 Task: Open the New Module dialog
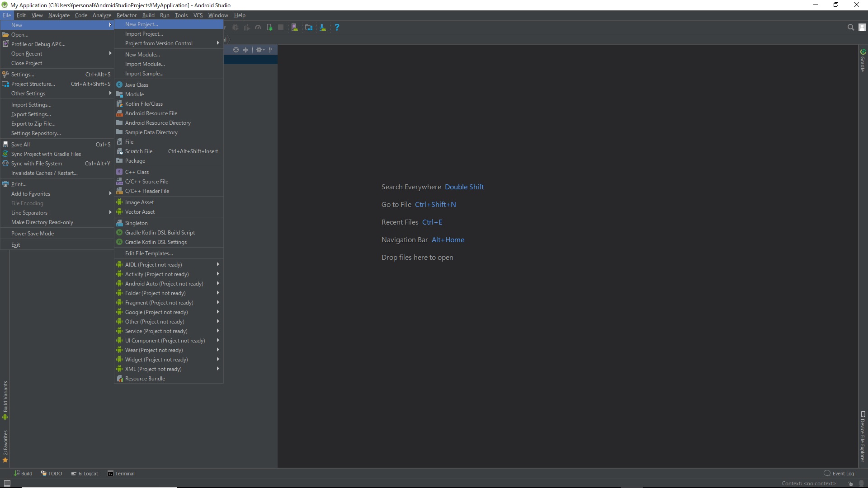click(x=142, y=54)
